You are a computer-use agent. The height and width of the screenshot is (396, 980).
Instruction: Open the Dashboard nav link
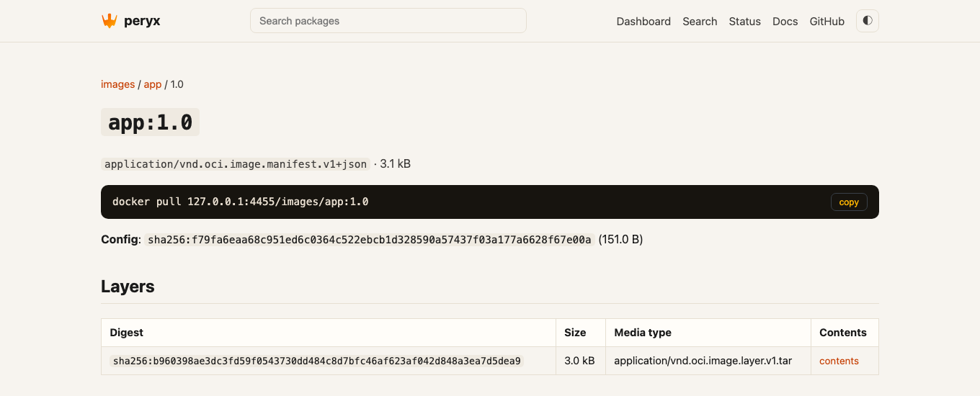643,22
